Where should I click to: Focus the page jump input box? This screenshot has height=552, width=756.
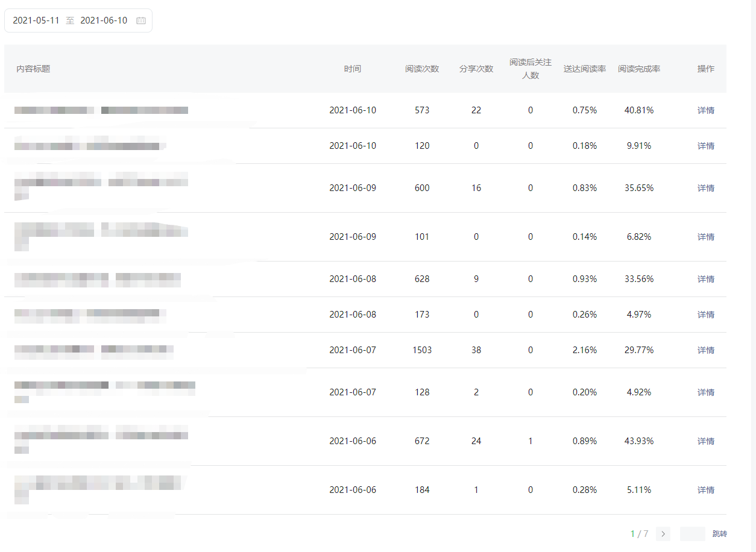click(692, 534)
